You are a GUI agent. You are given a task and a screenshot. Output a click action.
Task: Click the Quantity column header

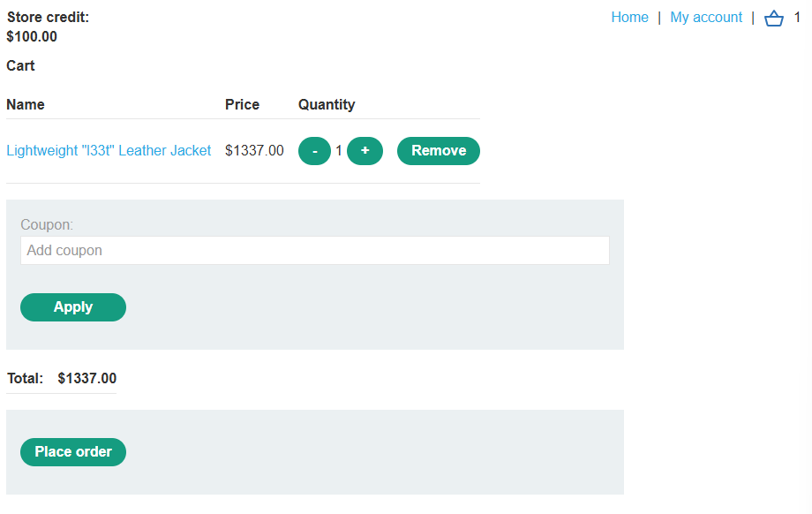pyautogui.click(x=327, y=105)
